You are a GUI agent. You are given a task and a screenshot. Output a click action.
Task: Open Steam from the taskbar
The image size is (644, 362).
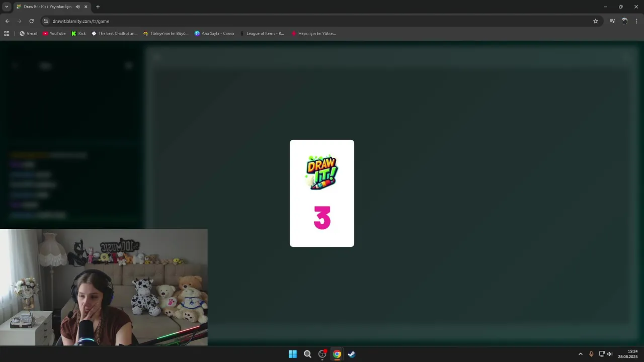pyautogui.click(x=352, y=354)
